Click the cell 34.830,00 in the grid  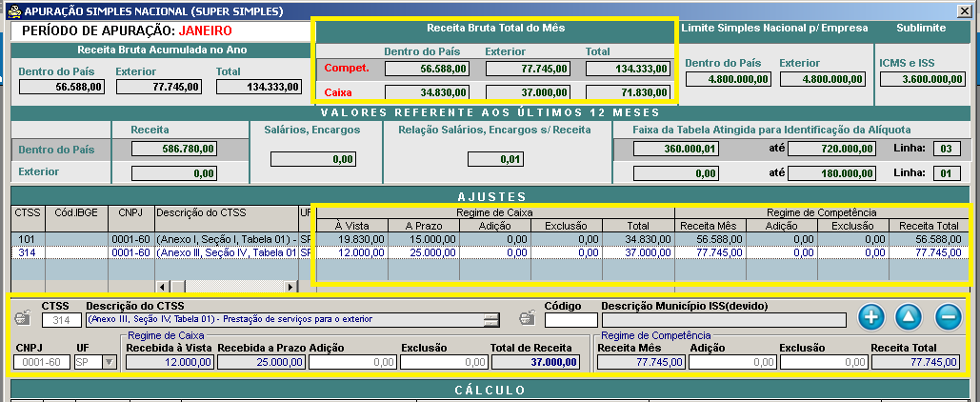click(x=638, y=239)
